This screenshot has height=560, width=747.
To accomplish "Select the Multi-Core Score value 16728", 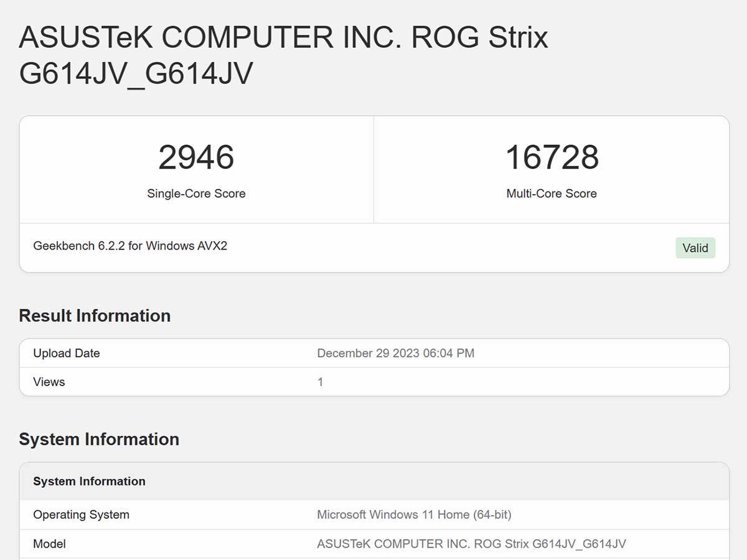I will coord(552,157).
